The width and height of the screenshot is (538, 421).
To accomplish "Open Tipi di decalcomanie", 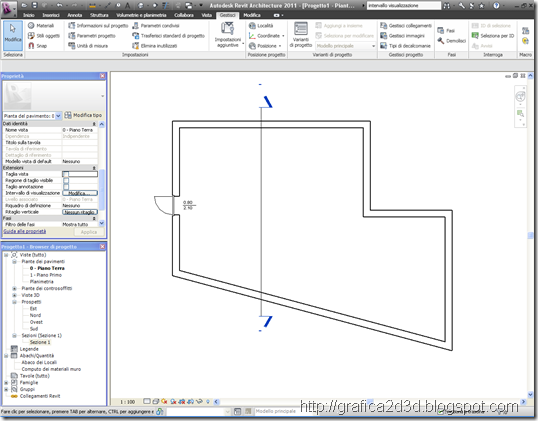I will (x=405, y=46).
